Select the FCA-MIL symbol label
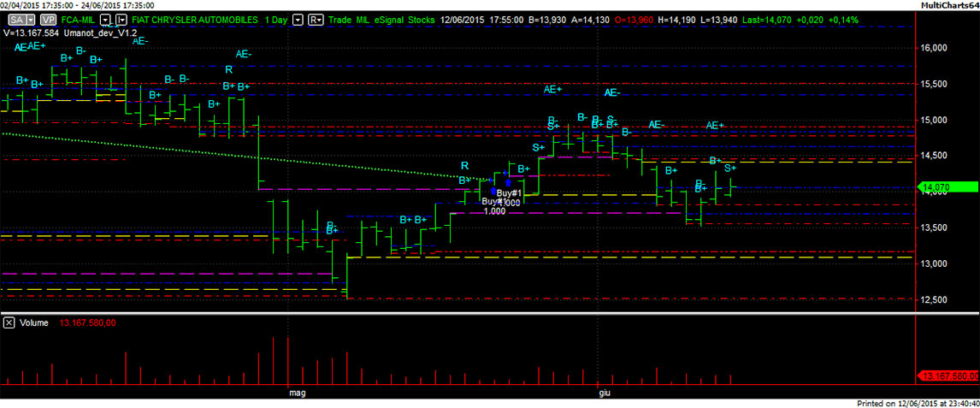The width and height of the screenshot is (980, 408). click(x=78, y=19)
